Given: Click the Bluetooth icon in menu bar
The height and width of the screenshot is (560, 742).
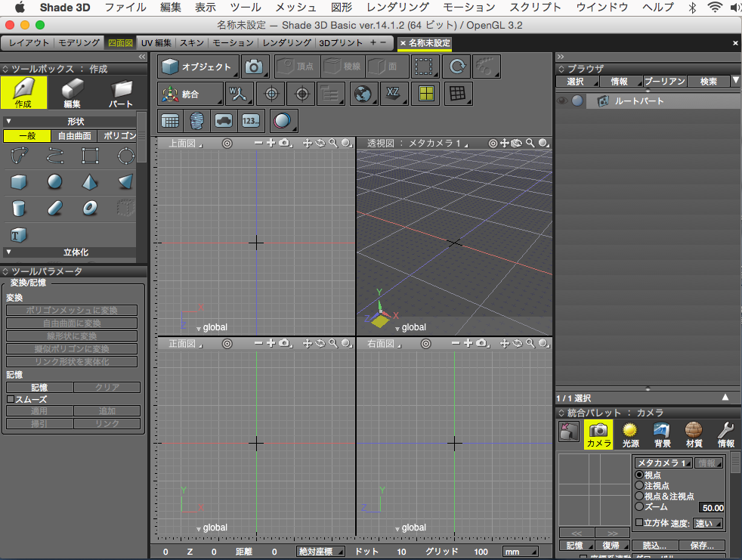Looking at the screenshot, I should tap(692, 8).
